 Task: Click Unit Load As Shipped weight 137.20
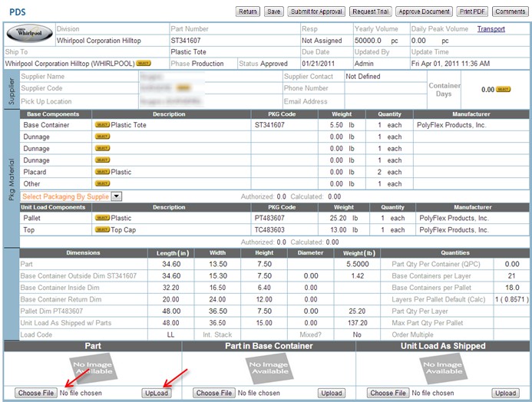[x=358, y=323]
